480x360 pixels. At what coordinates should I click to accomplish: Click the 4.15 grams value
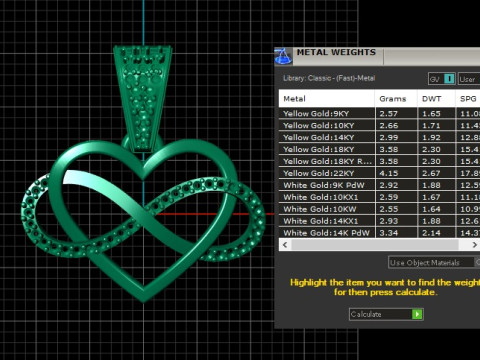tap(389, 173)
